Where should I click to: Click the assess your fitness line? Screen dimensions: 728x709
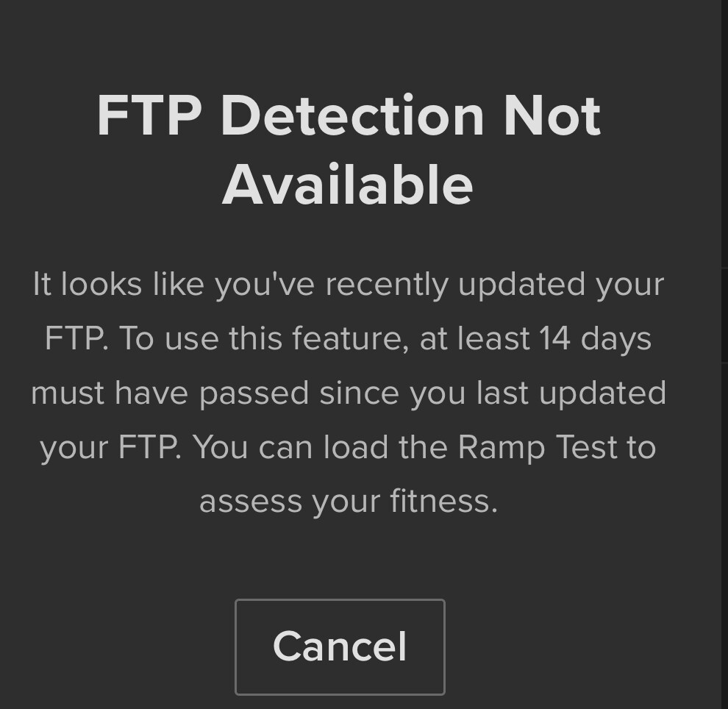coord(349,502)
